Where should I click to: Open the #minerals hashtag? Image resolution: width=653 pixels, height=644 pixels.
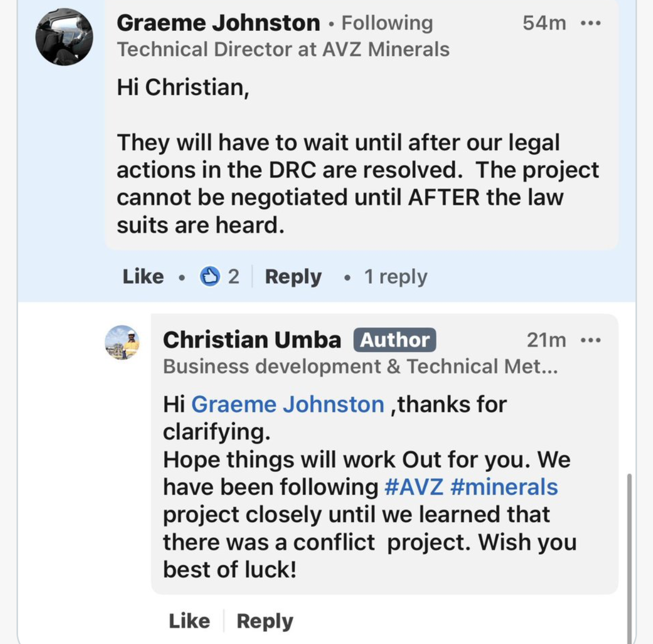click(504, 487)
